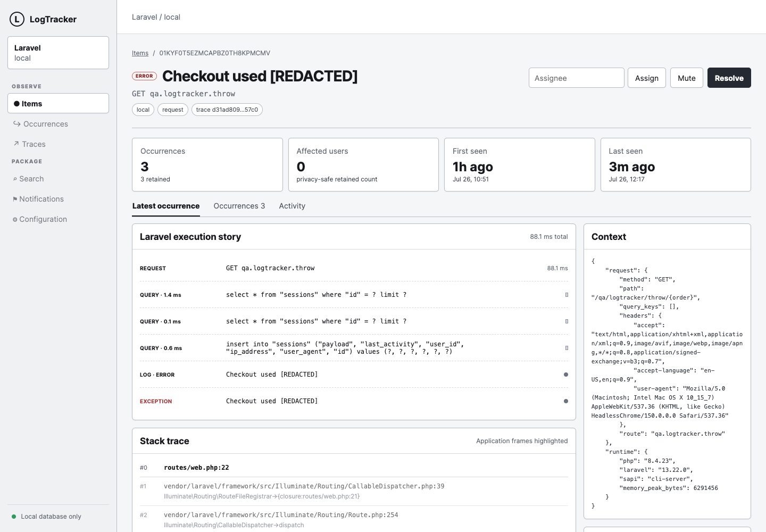Click the Context panel heading
Viewport: 766px width, 532px height.
click(x=609, y=237)
